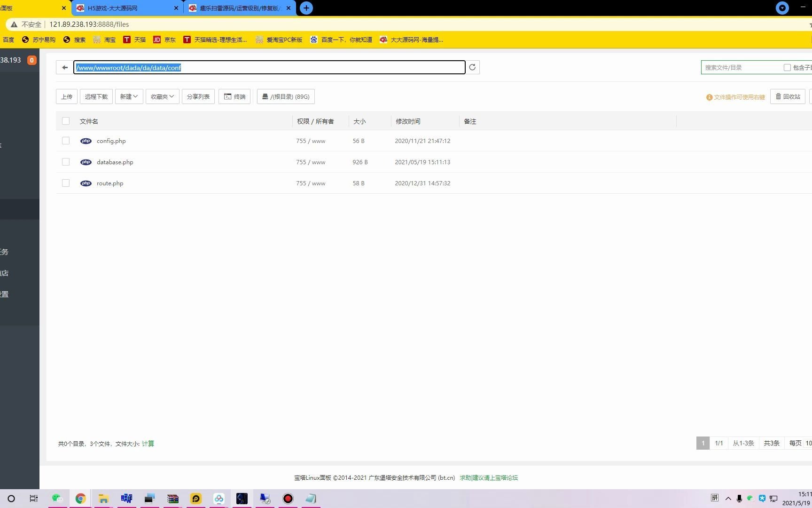The height and width of the screenshot is (508, 812).
Task: Click the 远程下载 button
Action: [96, 96]
